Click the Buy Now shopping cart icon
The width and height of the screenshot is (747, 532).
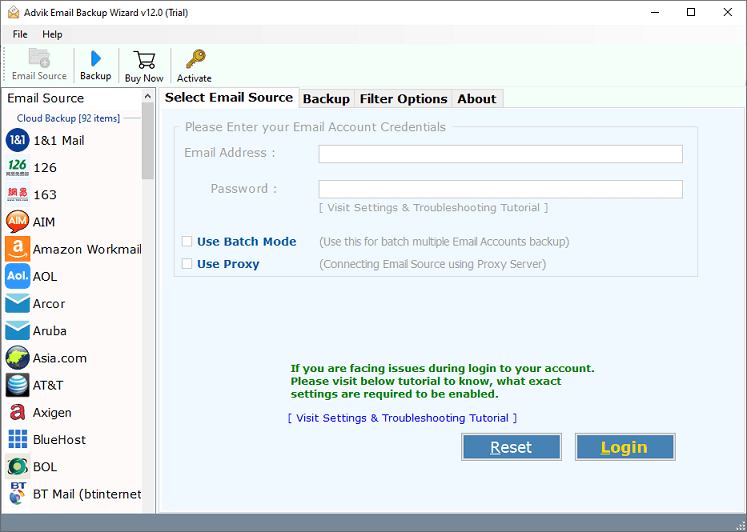click(144, 60)
